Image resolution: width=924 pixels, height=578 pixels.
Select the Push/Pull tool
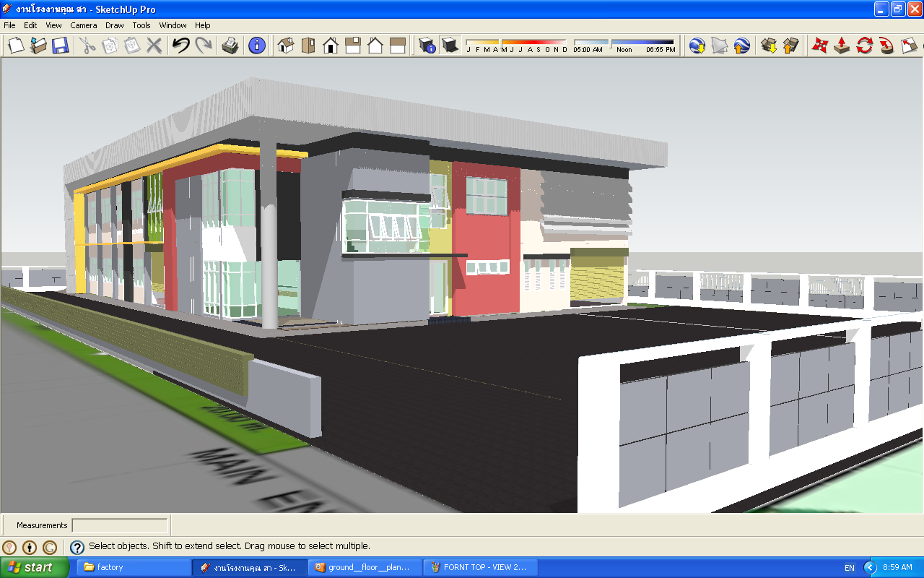coord(842,46)
